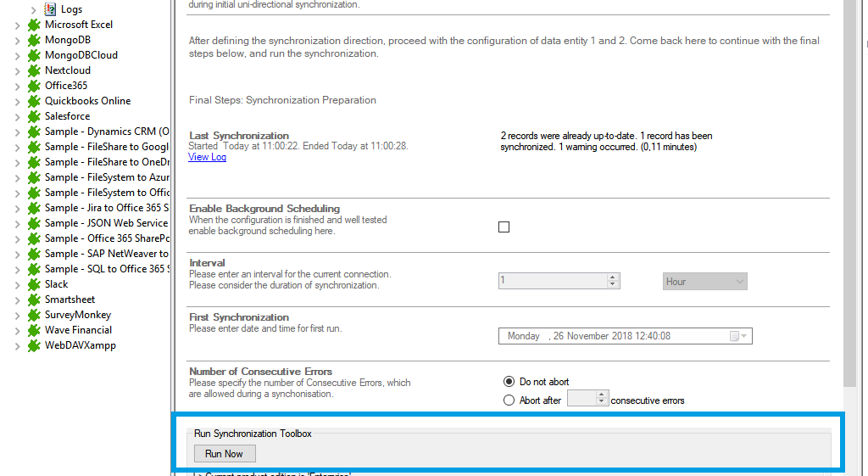Screen dimensions: 868x476
Task: Select the Slack connection icon
Action: (34, 284)
